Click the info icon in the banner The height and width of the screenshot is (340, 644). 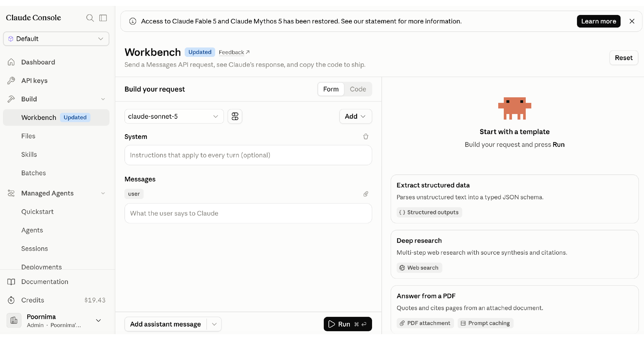click(133, 21)
